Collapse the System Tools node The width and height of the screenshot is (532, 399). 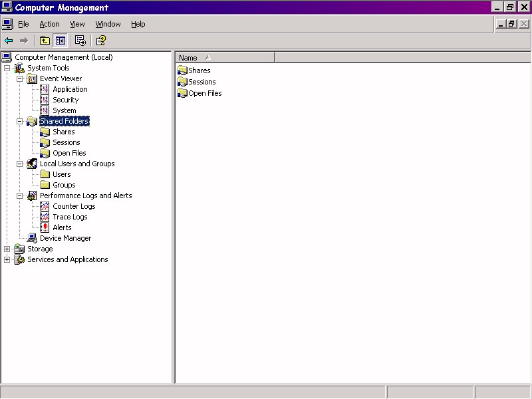click(x=7, y=68)
